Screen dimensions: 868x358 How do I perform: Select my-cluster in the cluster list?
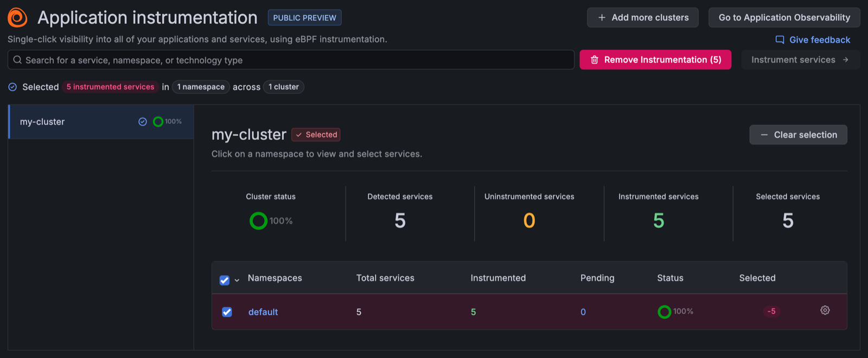[101, 122]
